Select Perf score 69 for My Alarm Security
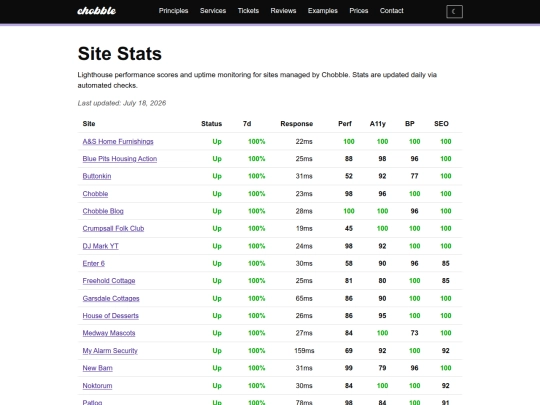 pos(349,351)
